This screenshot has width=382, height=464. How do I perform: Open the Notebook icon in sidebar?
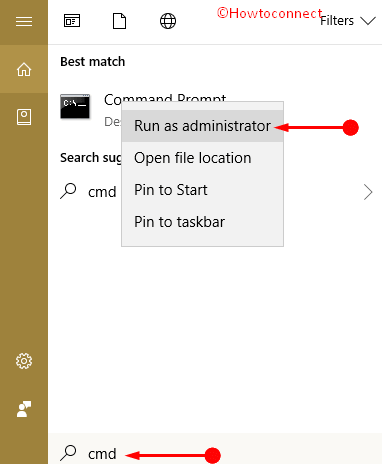(24, 117)
